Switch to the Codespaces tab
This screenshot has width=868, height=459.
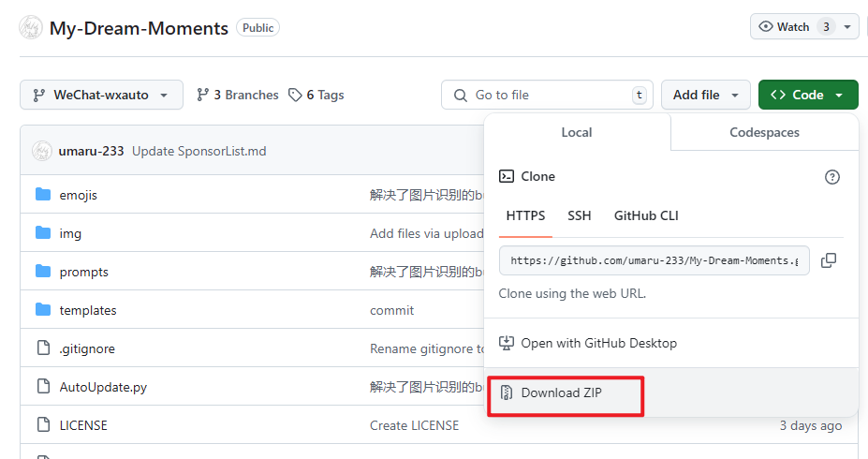(x=764, y=132)
